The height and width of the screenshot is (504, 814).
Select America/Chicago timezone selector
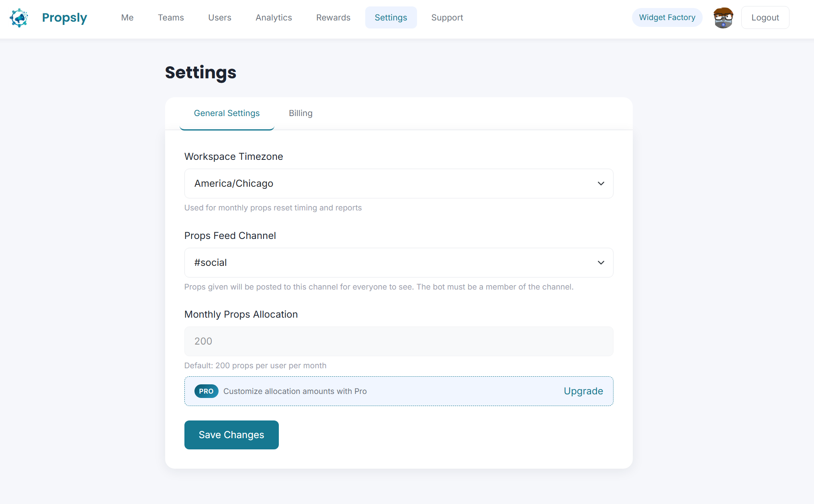point(398,184)
